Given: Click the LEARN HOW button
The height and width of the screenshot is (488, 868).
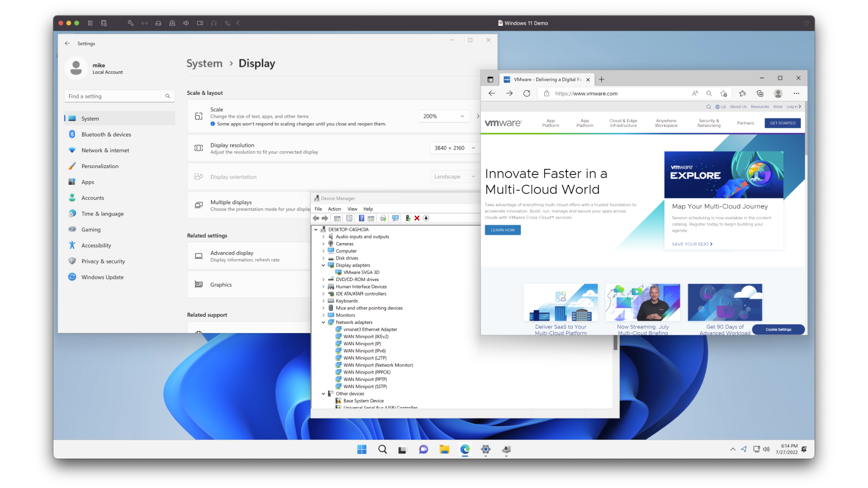Looking at the screenshot, I should 503,230.
